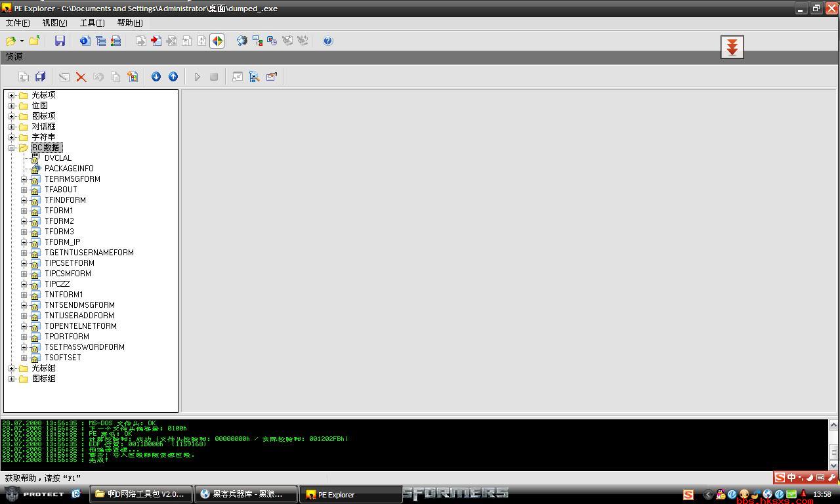This screenshot has height=504, width=840.
Task: Click the red double-down-arrow button
Action: point(732,47)
